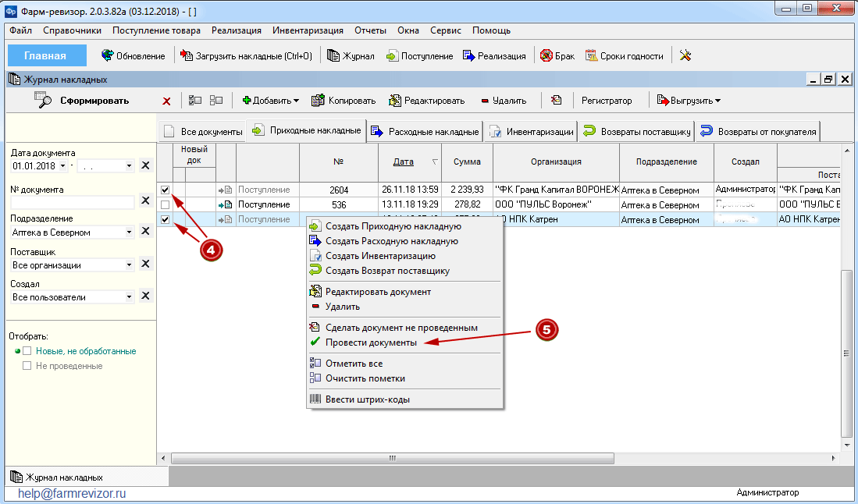Toggle the checkbox for document 536

click(x=165, y=204)
